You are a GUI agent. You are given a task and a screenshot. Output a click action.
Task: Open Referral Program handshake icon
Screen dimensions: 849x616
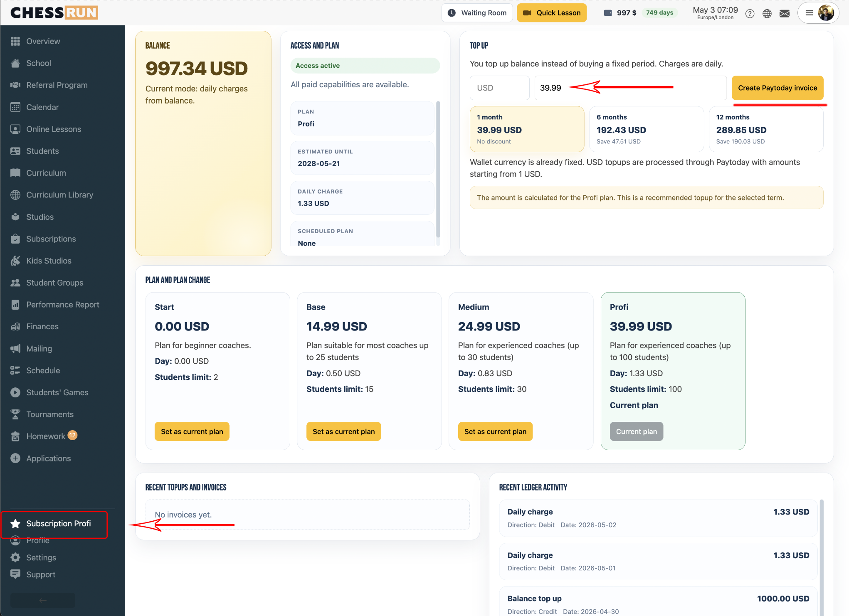[15, 85]
